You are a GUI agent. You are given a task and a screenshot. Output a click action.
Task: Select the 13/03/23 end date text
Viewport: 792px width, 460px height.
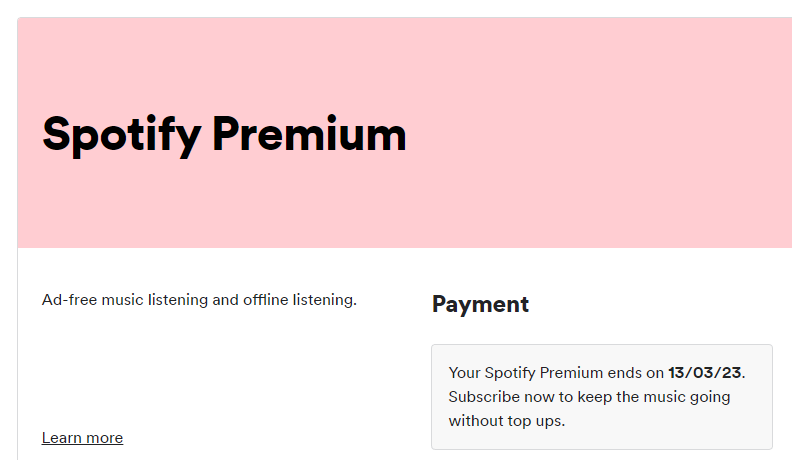705,373
